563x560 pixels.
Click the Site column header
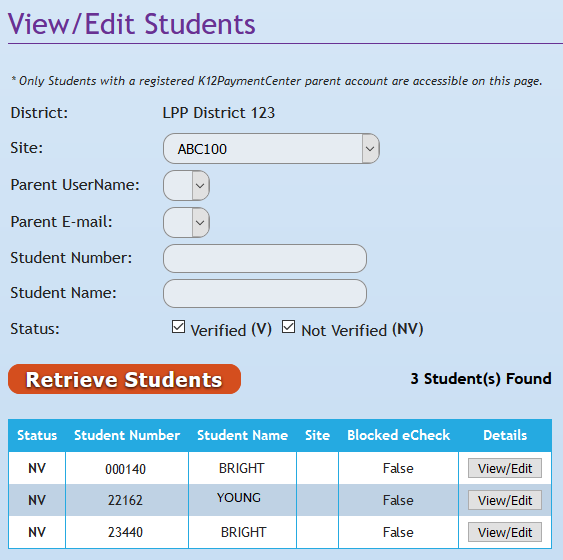click(317, 435)
